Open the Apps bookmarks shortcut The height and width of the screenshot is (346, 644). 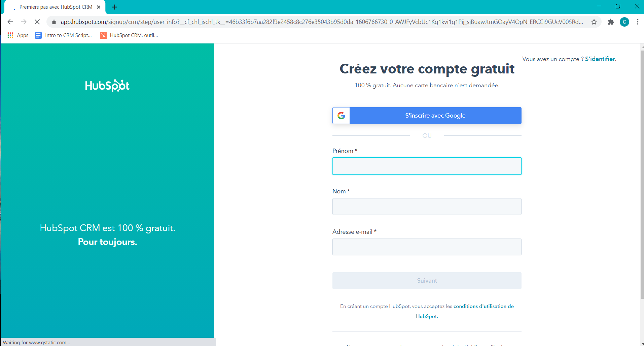click(x=18, y=35)
